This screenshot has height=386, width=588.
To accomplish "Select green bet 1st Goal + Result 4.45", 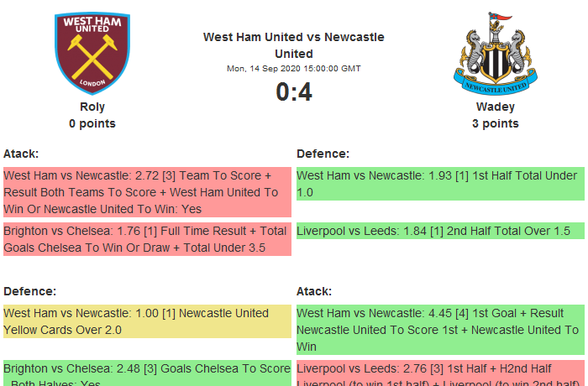I will coord(440,330).
